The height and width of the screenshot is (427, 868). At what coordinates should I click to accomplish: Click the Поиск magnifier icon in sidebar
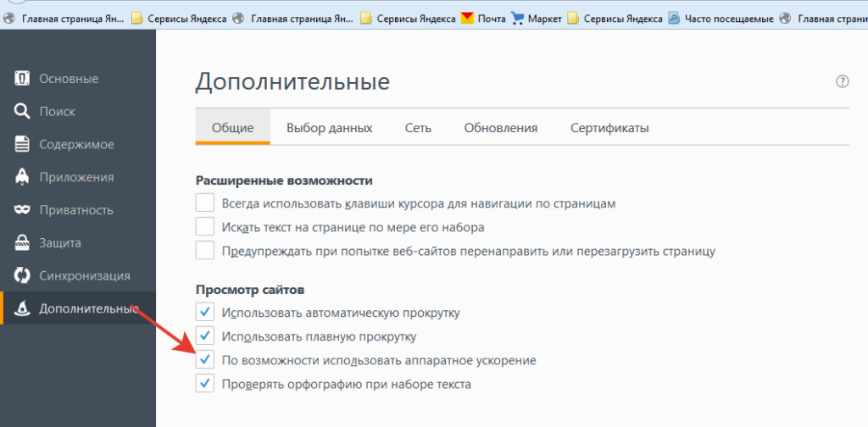coord(23,112)
